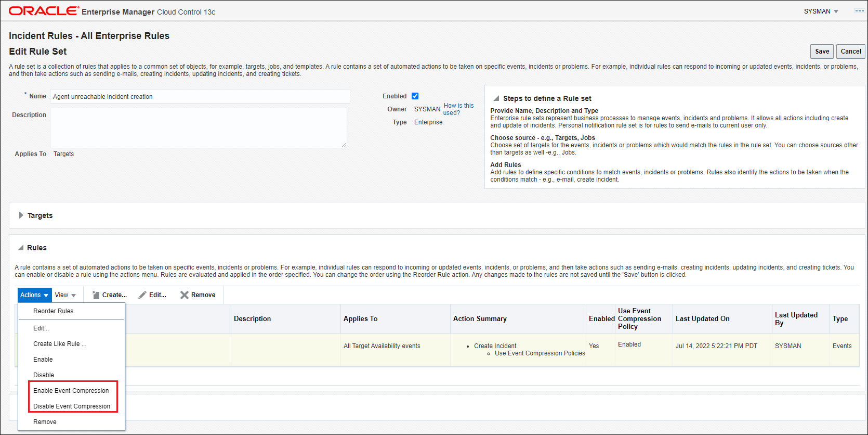This screenshot has height=435, width=868.
Task: Click the Create rule icon
Action: pyautogui.click(x=96, y=295)
